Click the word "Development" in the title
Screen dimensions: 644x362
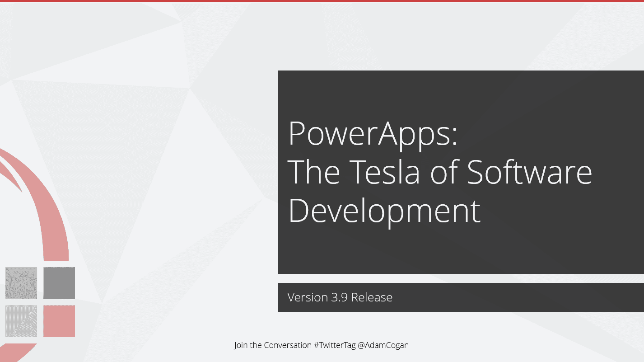(384, 211)
